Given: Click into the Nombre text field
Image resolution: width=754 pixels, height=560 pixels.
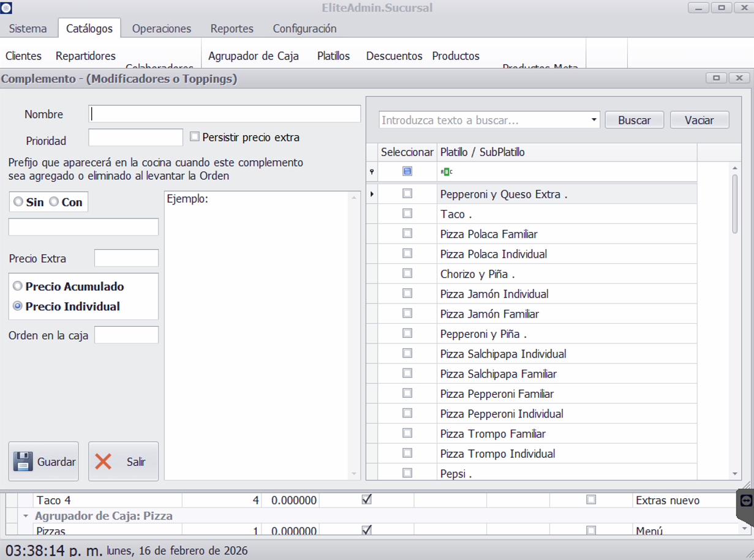Looking at the screenshot, I should [x=225, y=114].
